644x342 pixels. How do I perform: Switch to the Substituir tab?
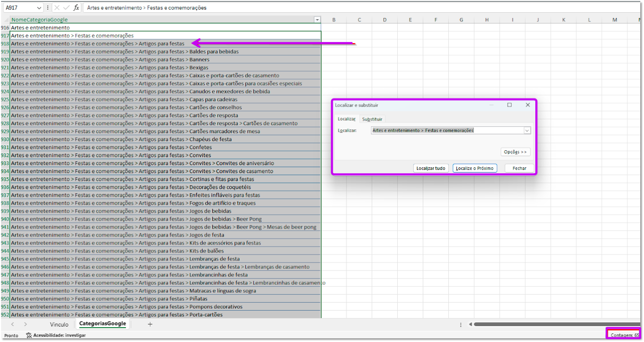pyautogui.click(x=372, y=119)
